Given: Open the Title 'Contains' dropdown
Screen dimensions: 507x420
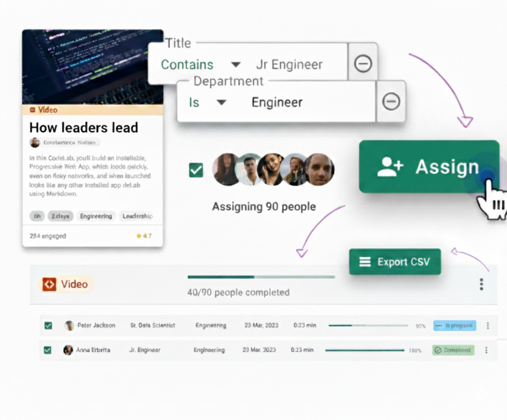Looking at the screenshot, I should click(x=236, y=65).
